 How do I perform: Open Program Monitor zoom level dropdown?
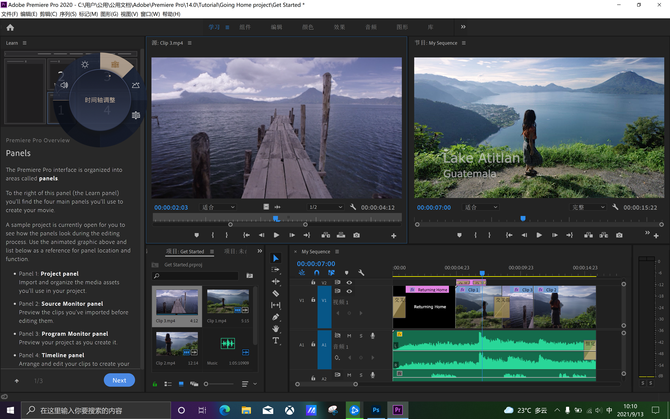pos(481,207)
